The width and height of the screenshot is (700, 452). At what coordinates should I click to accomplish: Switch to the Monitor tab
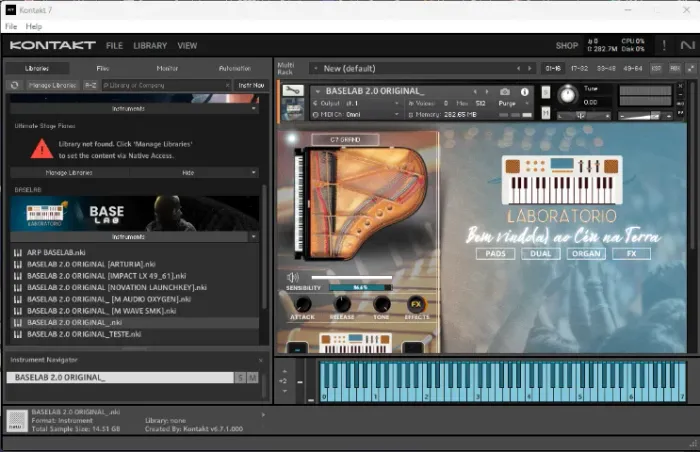tap(167, 68)
